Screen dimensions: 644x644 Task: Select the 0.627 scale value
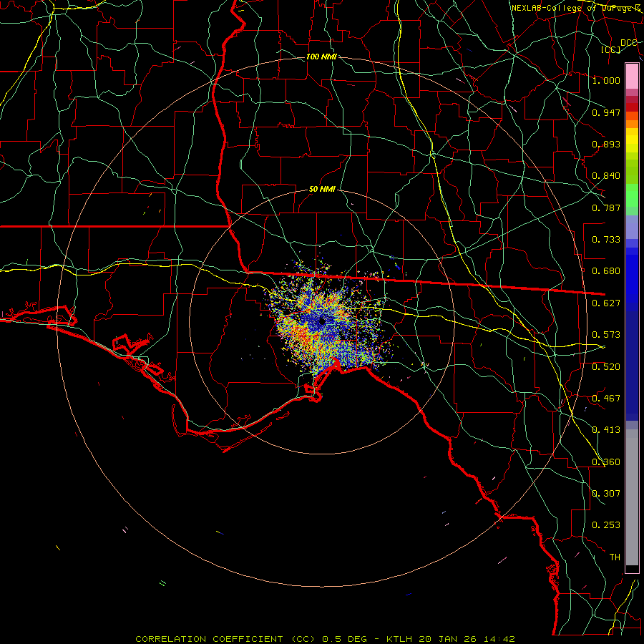click(606, 303)
